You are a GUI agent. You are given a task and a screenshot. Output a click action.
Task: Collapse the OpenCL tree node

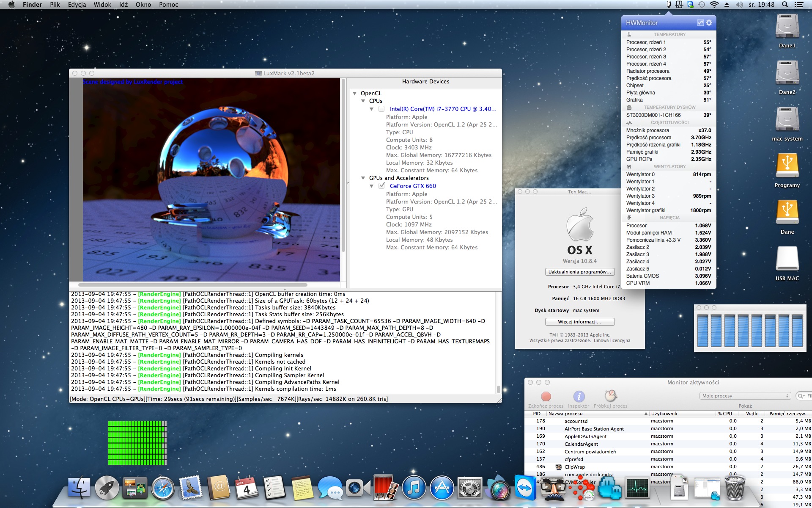[354, 93]
